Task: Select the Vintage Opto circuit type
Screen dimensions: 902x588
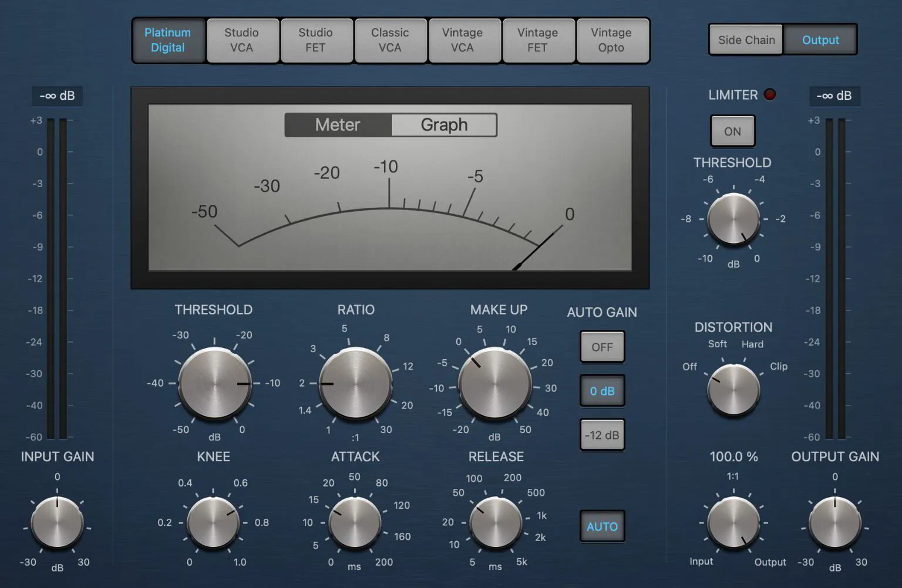Action: 612,40
